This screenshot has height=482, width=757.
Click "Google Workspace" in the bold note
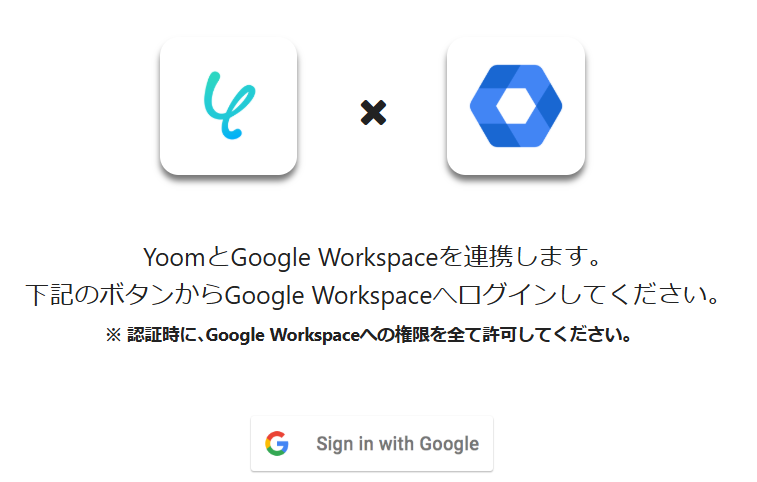pyautogui.click(x=283, y=335)
